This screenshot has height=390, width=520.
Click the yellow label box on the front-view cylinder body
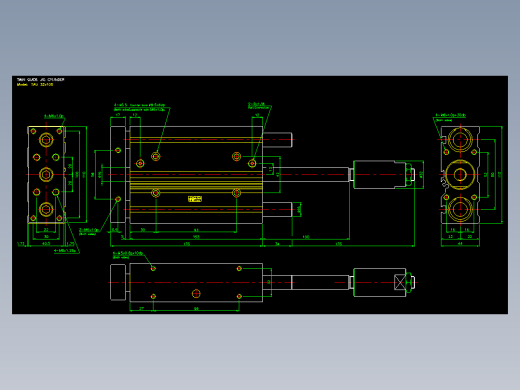(195, 199)
